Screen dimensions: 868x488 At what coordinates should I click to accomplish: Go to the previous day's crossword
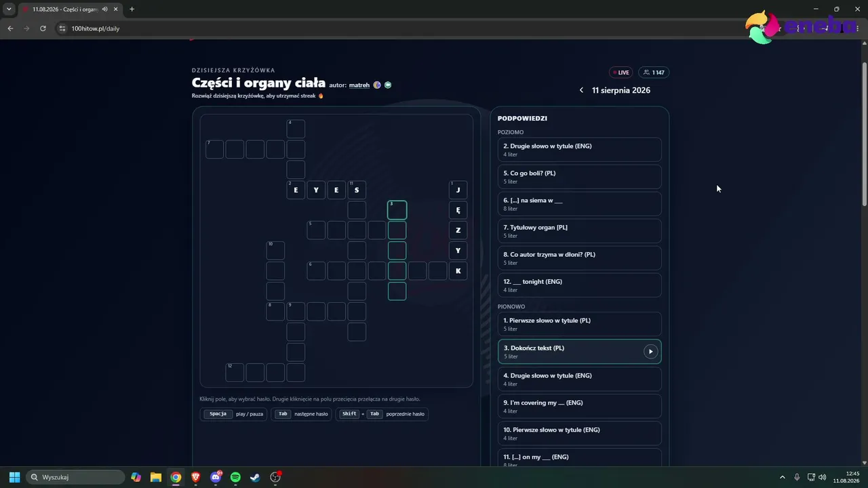point(581,90)
